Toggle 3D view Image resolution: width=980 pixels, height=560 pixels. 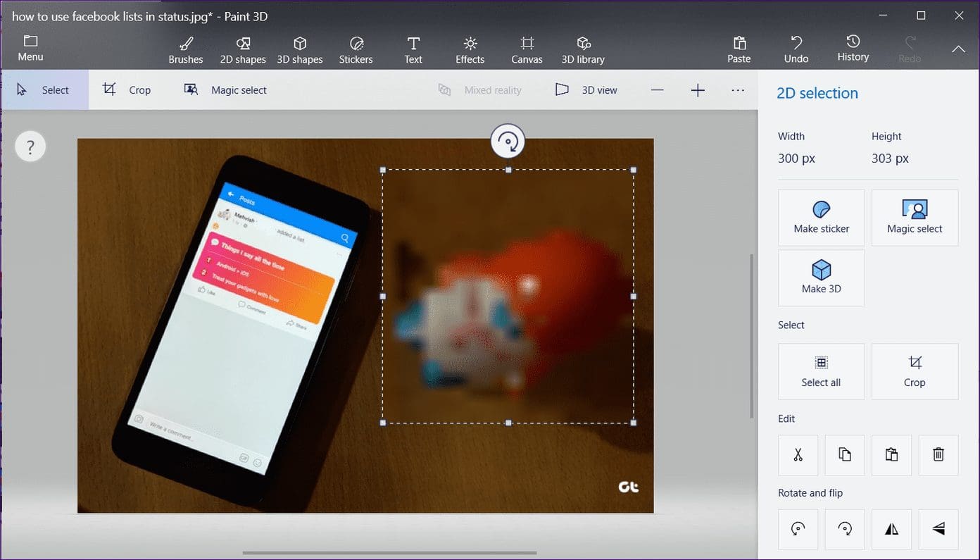coord(586,90)
